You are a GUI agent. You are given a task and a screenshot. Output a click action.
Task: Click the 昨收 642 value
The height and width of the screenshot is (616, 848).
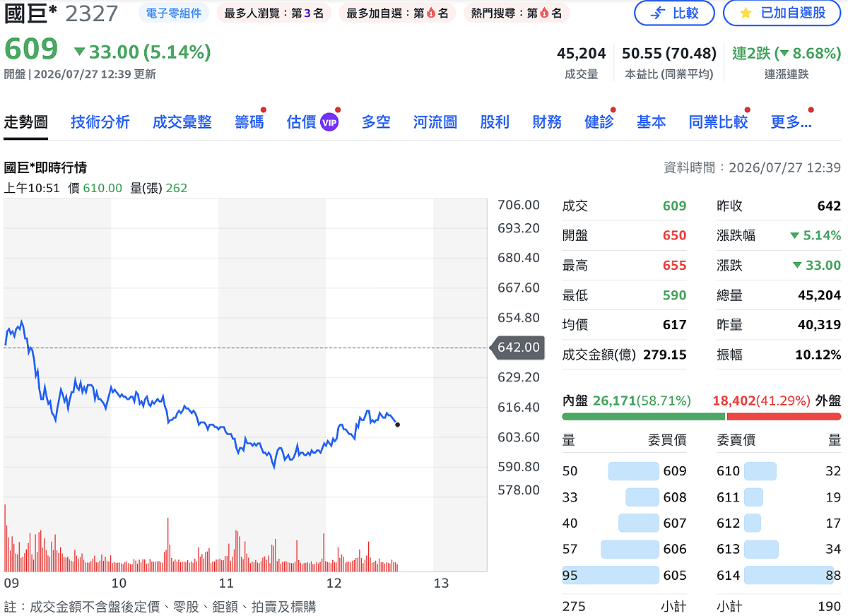(829, 206)
